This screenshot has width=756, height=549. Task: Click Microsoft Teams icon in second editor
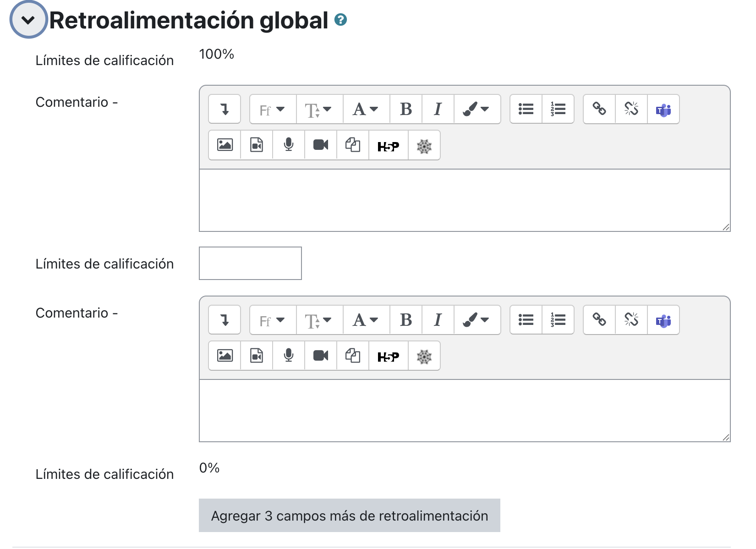663,320
